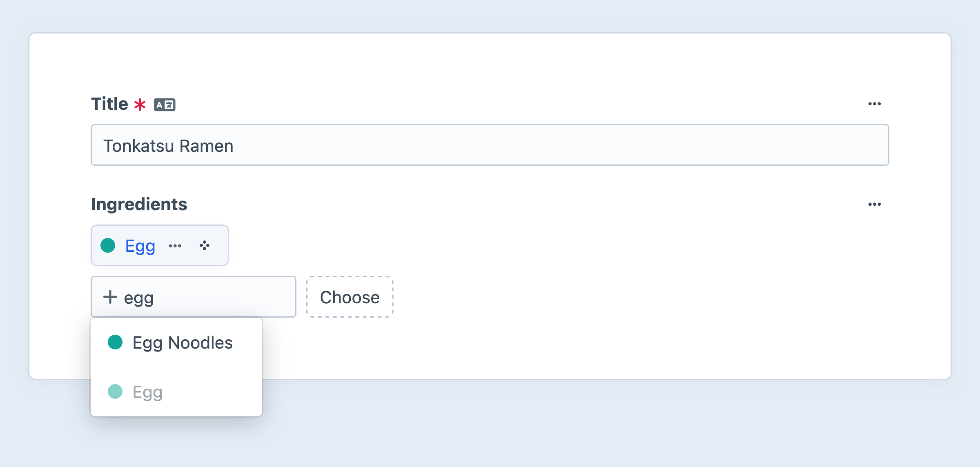The width and height of the screenshot is (980, 467).
Task: Click the teal status dot on the Egg chip
Action: pyautogui.click(x=108, y=245)
